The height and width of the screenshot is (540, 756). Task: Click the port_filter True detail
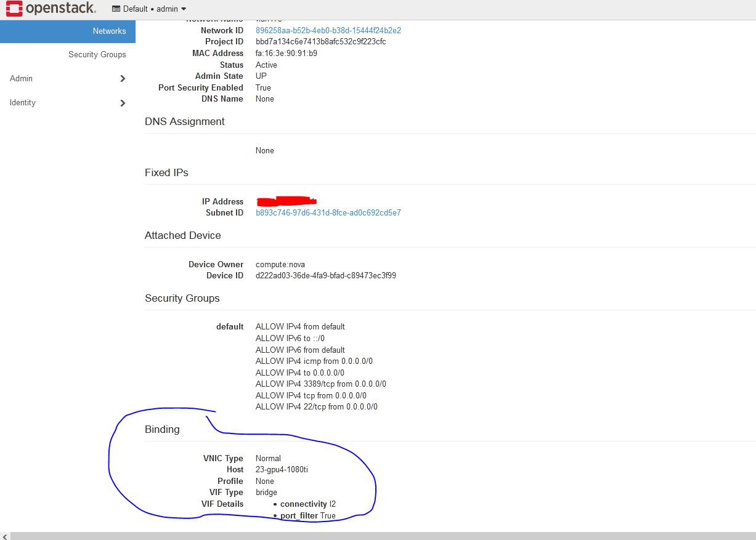pos(308,515)
